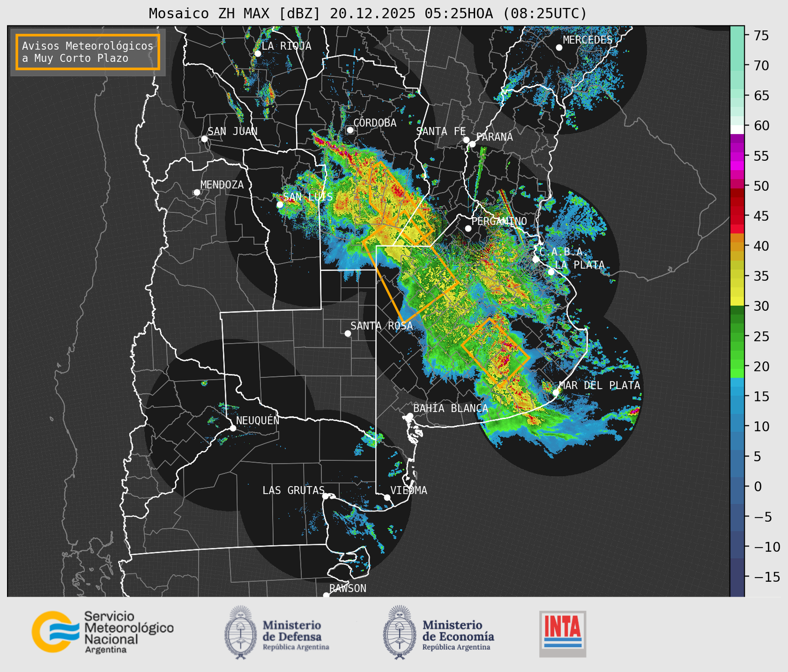This screenshot has height=672, width=788.
Task: Click the Ministerio de Economía emblem
Action: point(399,632)
